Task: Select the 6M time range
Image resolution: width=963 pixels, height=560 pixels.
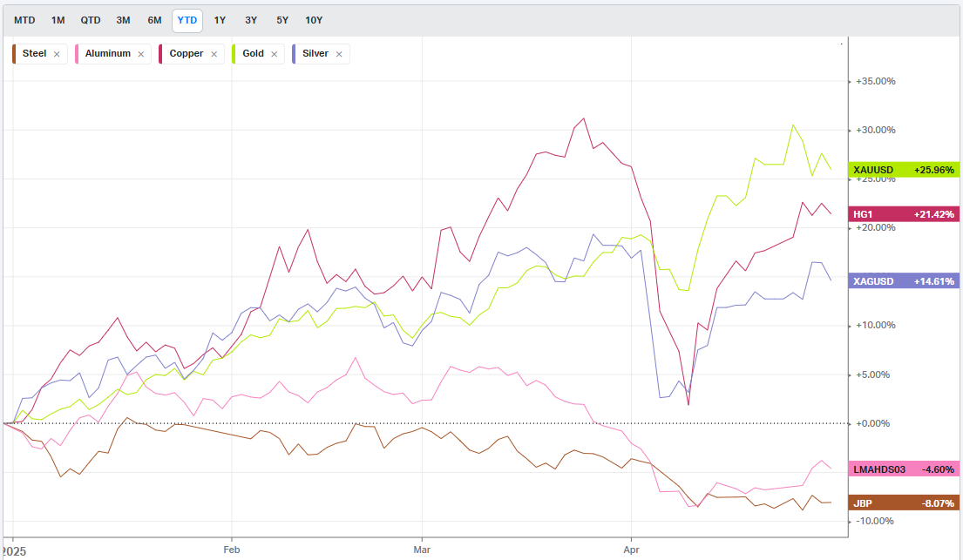Action: point(154,20)
